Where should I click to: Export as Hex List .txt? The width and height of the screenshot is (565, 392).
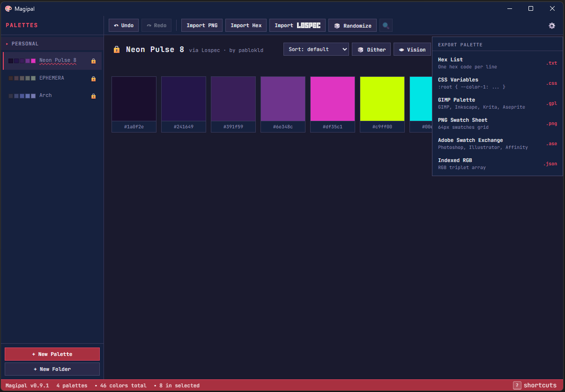(x=498, y=63)
